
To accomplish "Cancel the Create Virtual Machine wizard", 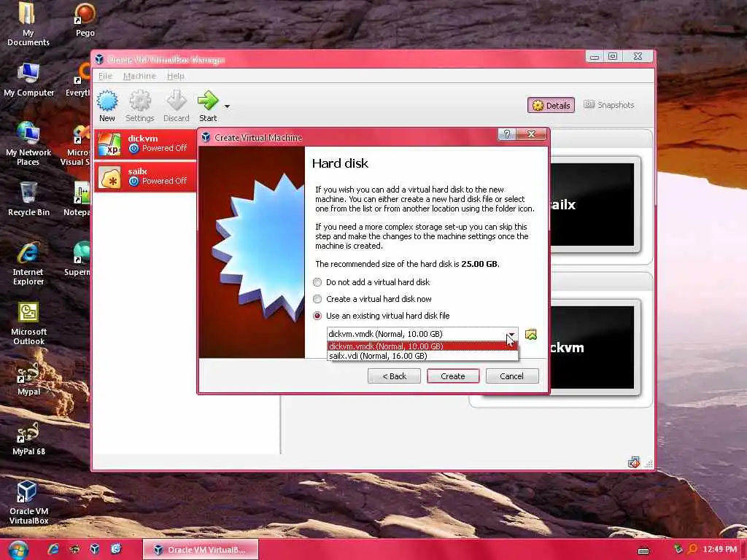I will [x=511, y=376].
